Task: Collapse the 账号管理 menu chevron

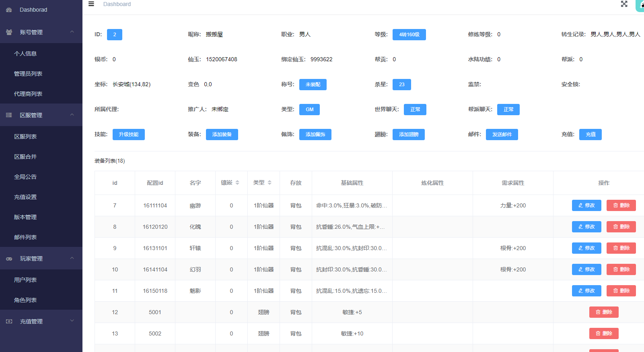Action: click(72, 32)
